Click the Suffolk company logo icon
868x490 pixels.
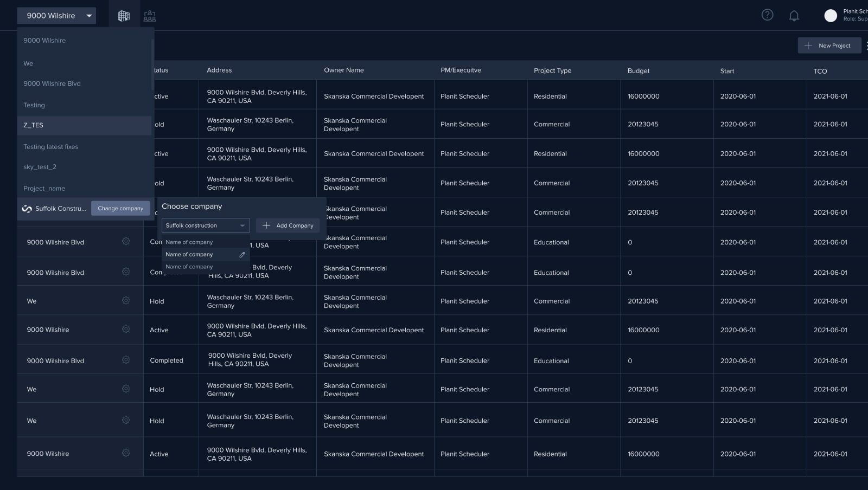click(27, 209)
